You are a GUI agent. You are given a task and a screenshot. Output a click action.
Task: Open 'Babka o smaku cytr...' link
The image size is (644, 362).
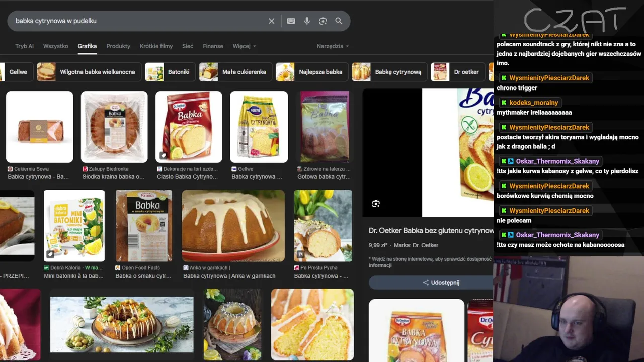pyautogui.click(x=143, y=276)
